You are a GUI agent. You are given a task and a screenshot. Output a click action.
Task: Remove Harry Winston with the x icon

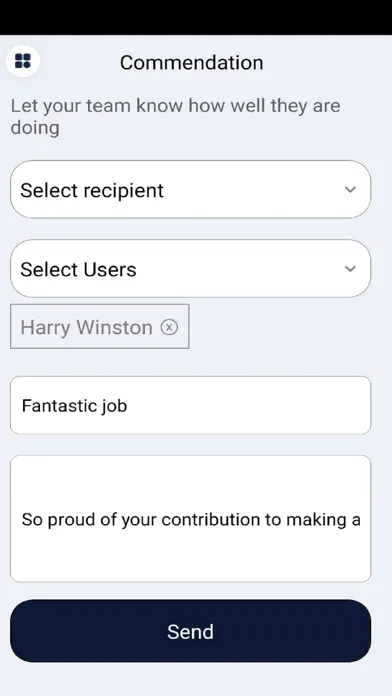pyautogui.click(x=169, y=327)
